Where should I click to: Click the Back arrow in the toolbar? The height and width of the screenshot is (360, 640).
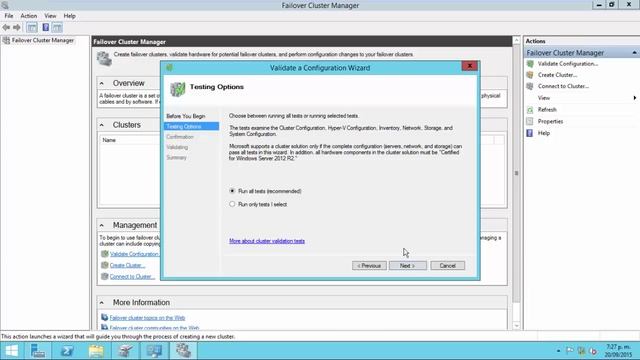point(6,27)
